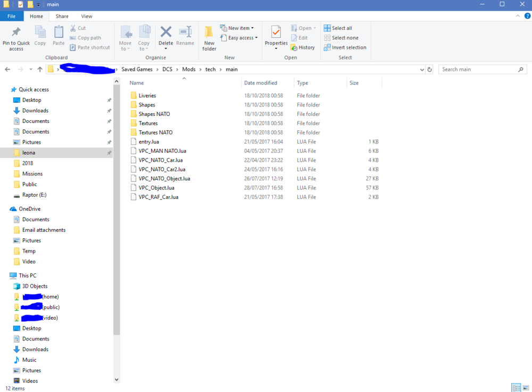Click the Cut scissors button
532x392 pixels.
pos(78,28)
